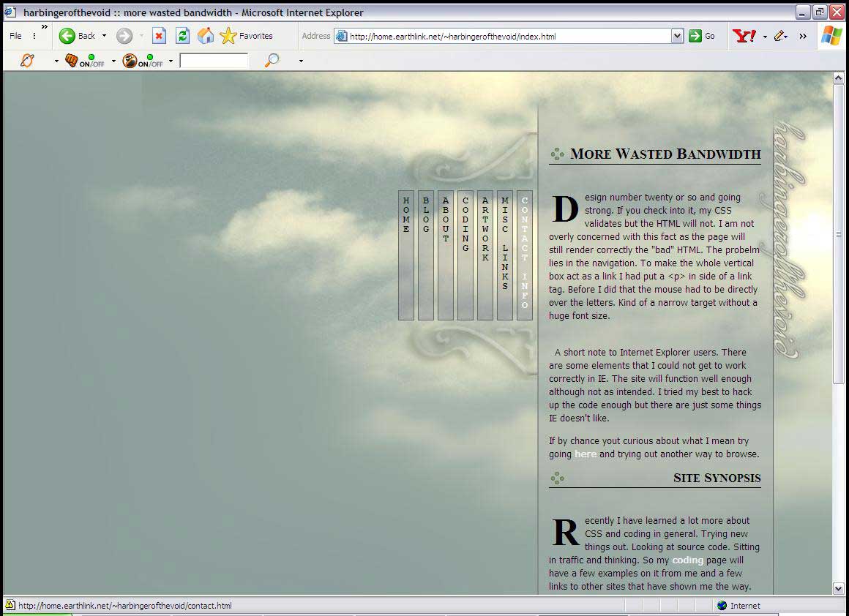Open the Yahoo! logo dropdown arrow
Screen dimensions: 849x616
click(x=765, y=37)
